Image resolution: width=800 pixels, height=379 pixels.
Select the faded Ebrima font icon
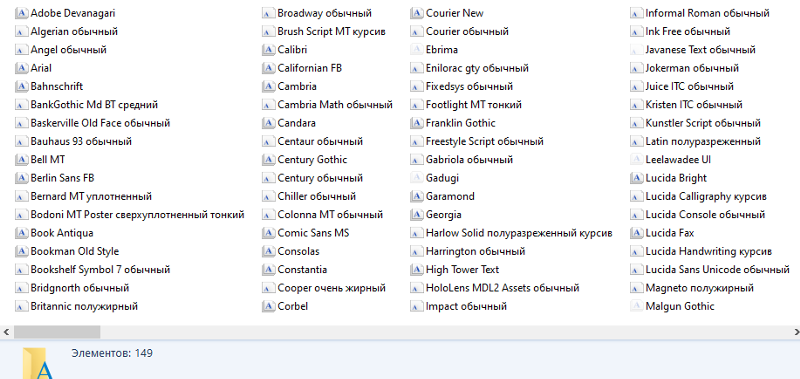pyautogui.click(x=417, y=50)
